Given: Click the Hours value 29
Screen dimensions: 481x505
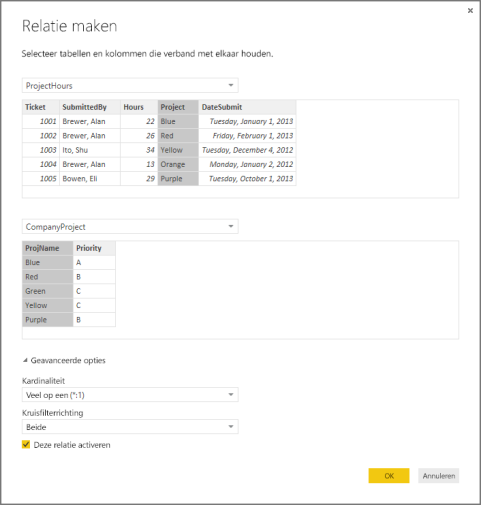Looking at the screenshot, I should [x=139, y=179].
